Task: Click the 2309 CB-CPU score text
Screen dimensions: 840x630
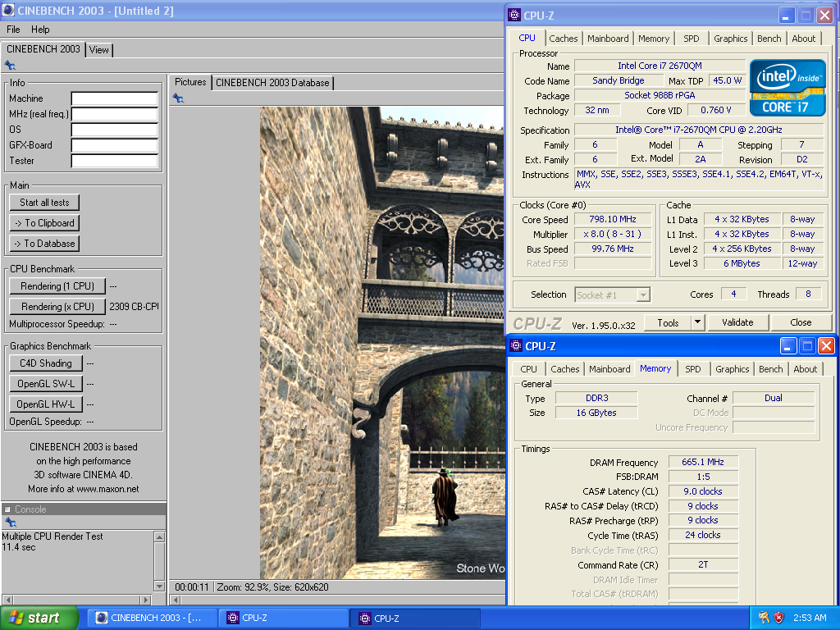Action: 134,307
